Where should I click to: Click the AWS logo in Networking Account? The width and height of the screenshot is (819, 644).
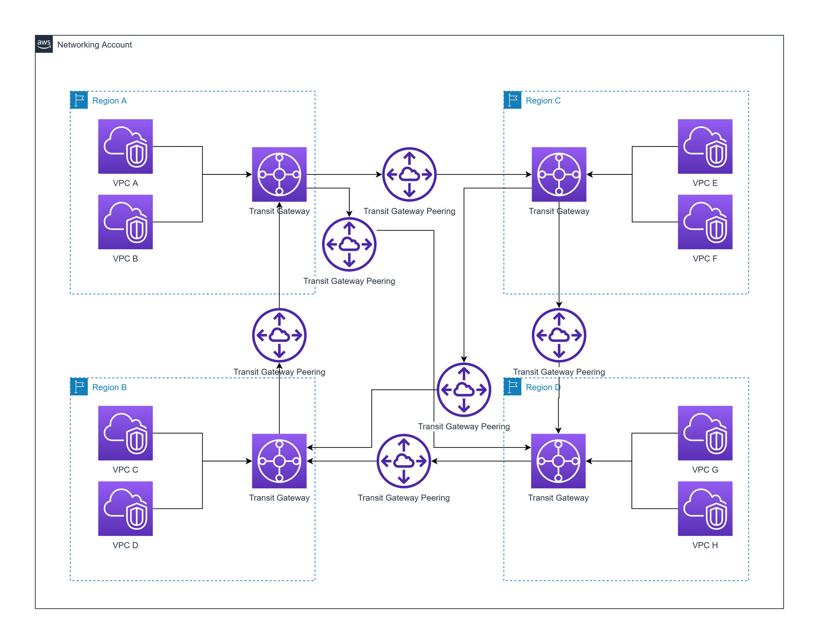coord(44,44)
